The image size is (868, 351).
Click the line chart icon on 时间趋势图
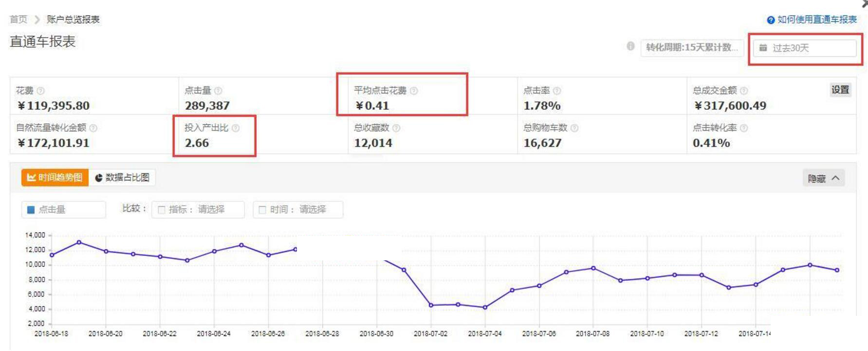[31, 177]
